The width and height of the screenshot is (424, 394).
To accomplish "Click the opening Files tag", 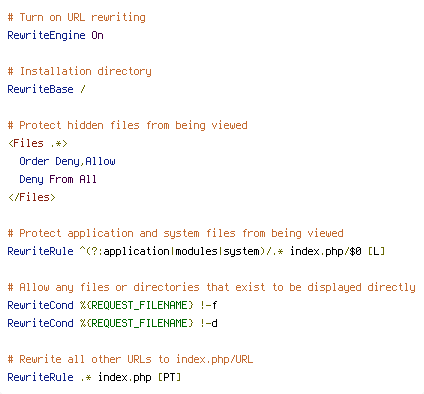I will pyautogui.click(x=38, y=143).
